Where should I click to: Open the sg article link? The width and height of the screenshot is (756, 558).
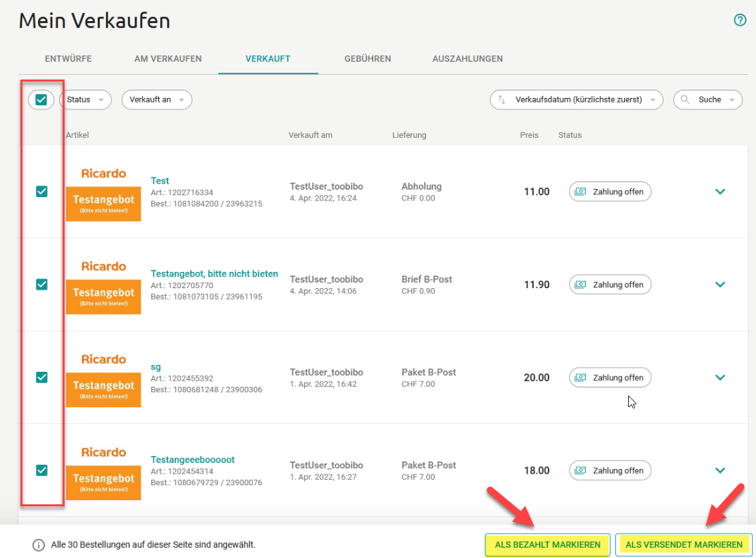[x=155, y=367]
